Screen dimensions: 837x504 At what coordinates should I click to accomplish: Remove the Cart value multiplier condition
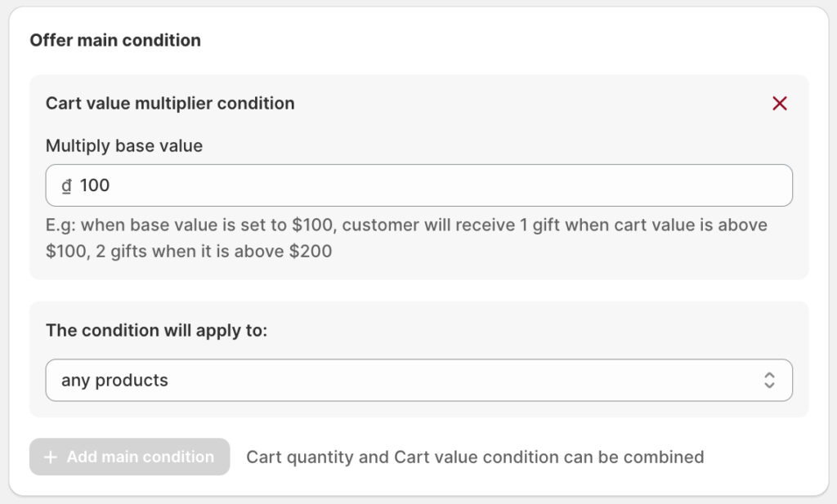tap(780, 104)
